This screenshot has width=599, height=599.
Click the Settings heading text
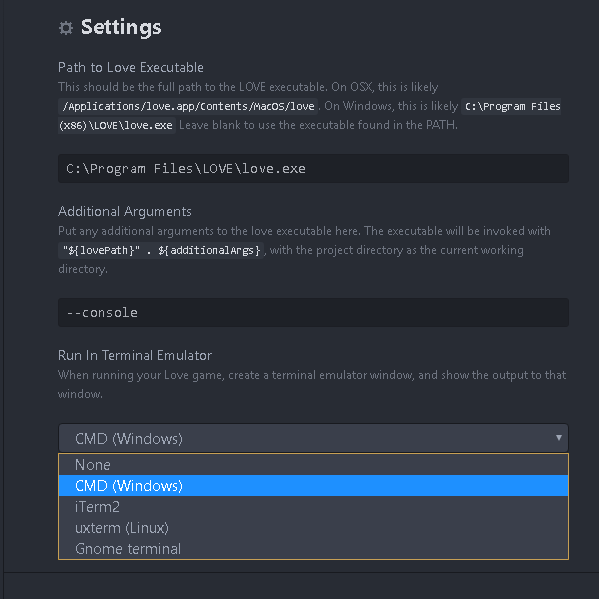click(121, 28)
